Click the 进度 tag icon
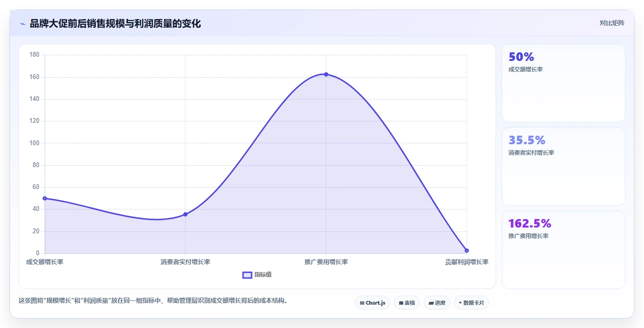 tap(431, 303)
